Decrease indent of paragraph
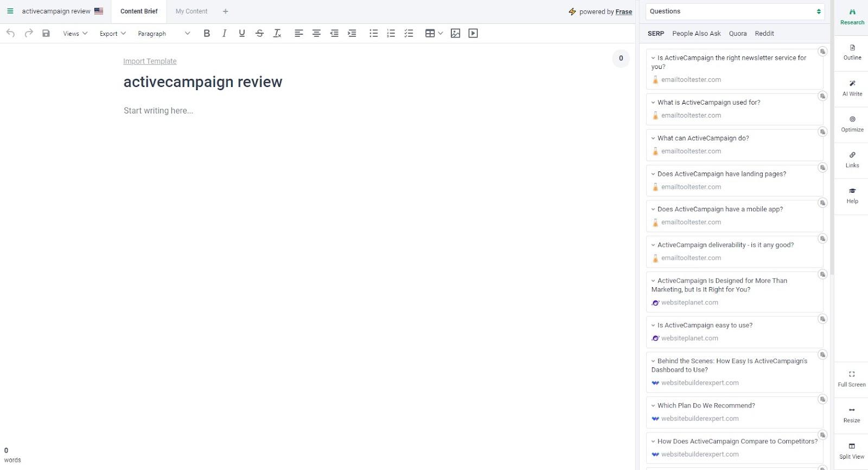 pyautogui.click(x=334, y=33)
